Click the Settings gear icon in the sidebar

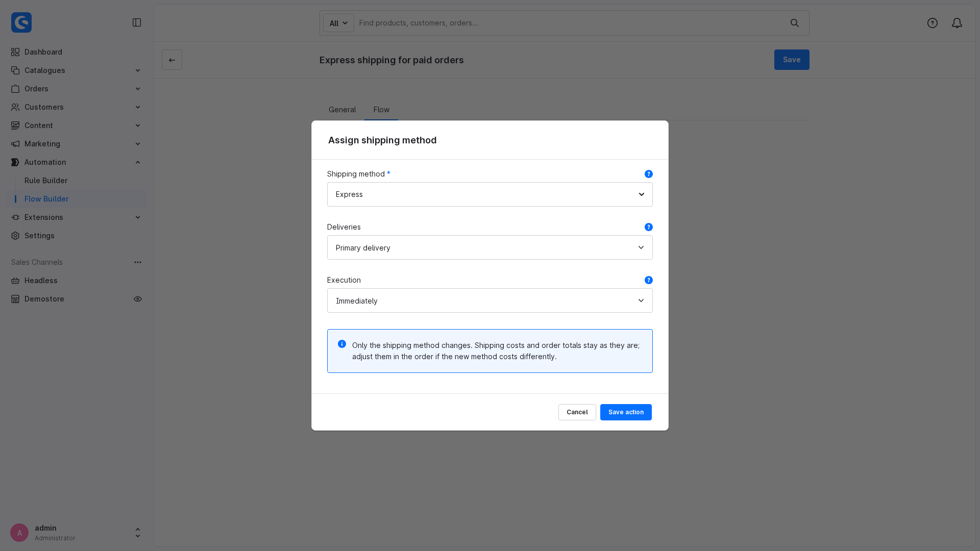[x=15, y=236]
